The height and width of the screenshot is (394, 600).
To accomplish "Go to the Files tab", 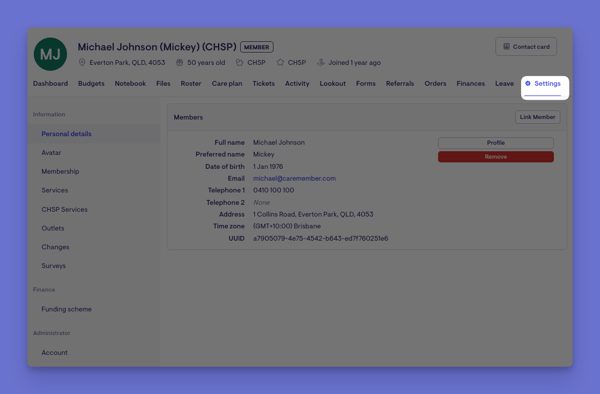I will coord(163,83).
